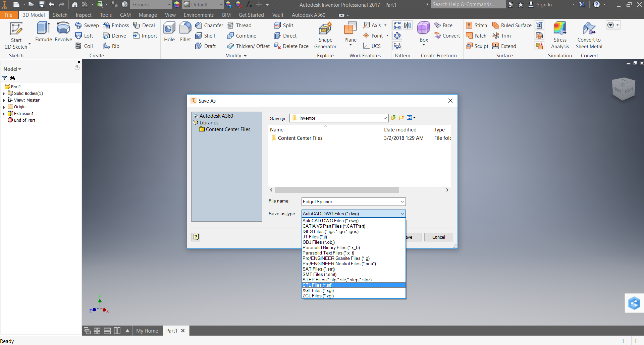Open the find binoculars in Model browser
The height and width of the screenshot is (345, 644).
(12, 78)
